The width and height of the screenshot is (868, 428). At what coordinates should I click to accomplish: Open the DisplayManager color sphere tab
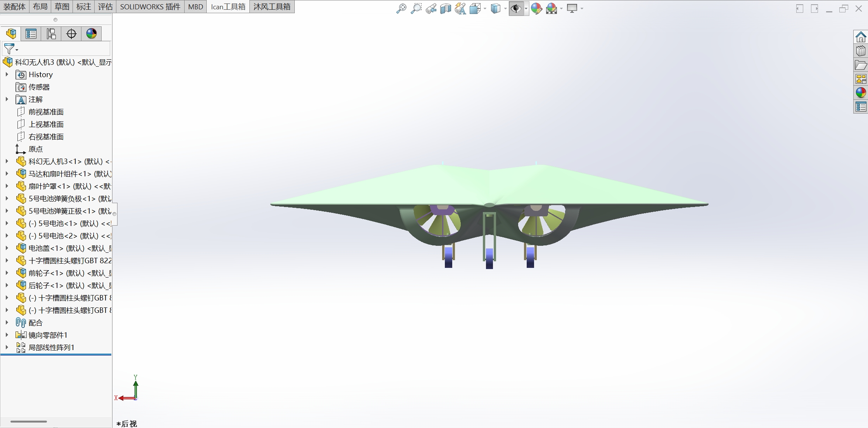[92, 34]
